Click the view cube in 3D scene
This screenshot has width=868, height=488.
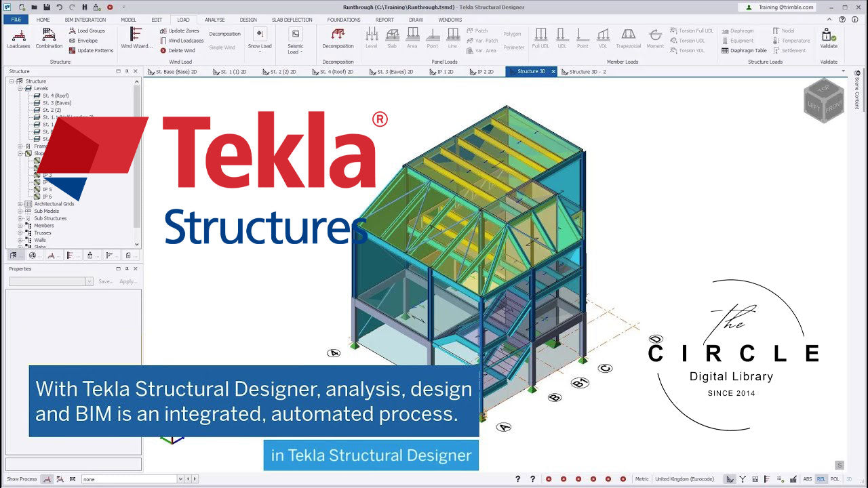[x=824, y=102]
